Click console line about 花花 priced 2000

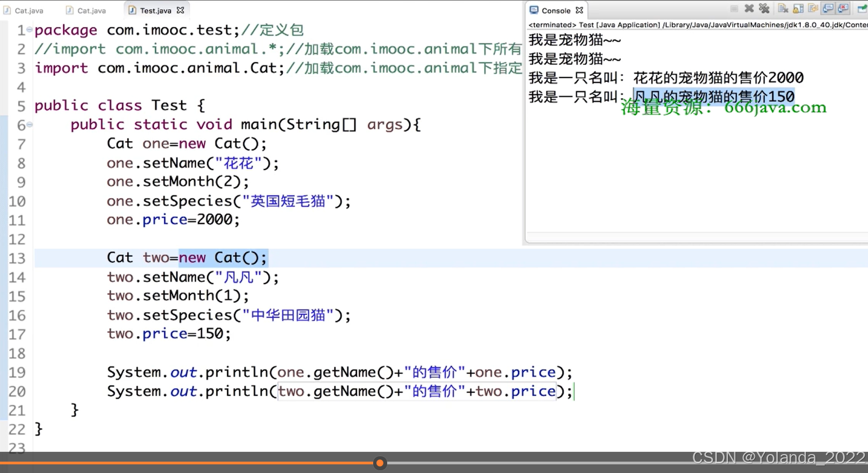pyautogui.click(x=666, y=78)
